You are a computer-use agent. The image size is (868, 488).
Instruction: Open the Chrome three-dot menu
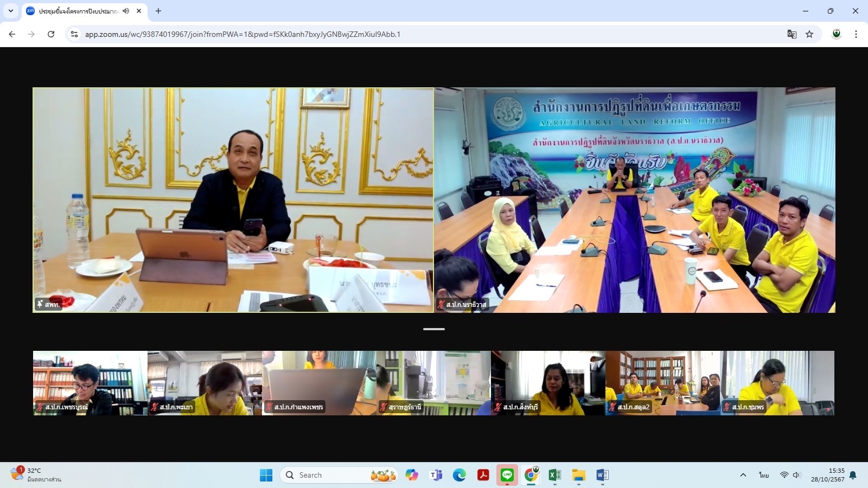click(x=856, y=34)
